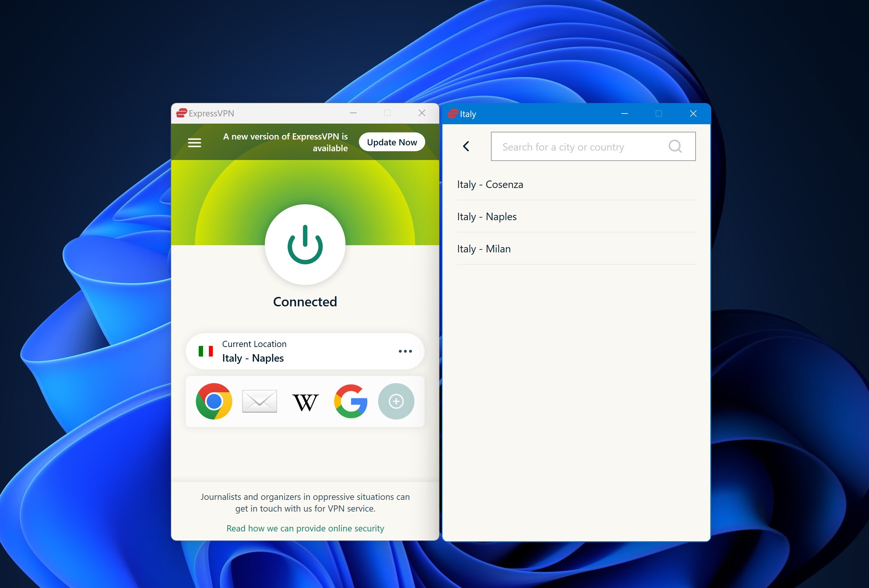
Task: Minimize the Italy window
Action: (624, 113)
